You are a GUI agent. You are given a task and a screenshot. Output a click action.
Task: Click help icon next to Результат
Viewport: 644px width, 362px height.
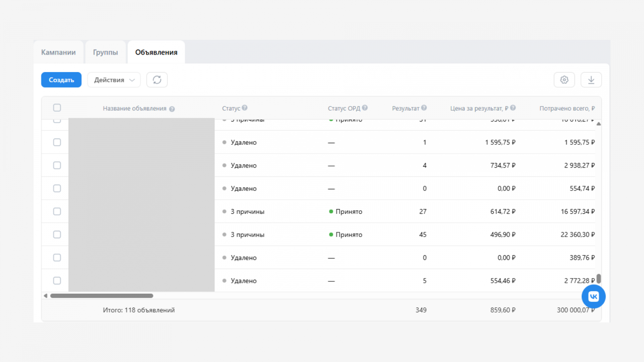[x=424, y=108]
